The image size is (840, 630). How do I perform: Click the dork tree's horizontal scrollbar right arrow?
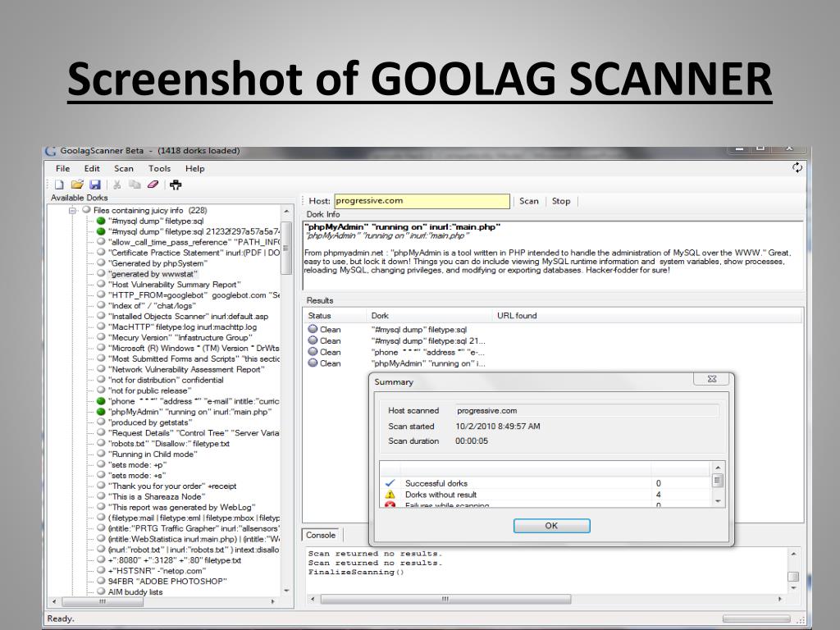pos(273,601)
